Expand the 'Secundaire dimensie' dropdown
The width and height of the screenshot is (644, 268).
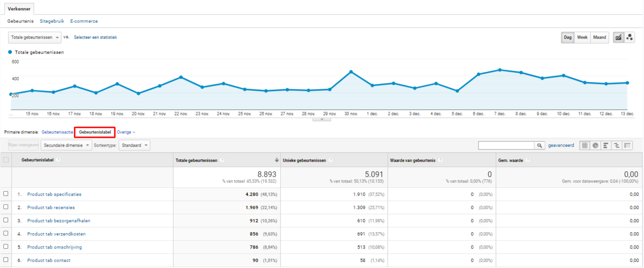click(x=66, y=145)
